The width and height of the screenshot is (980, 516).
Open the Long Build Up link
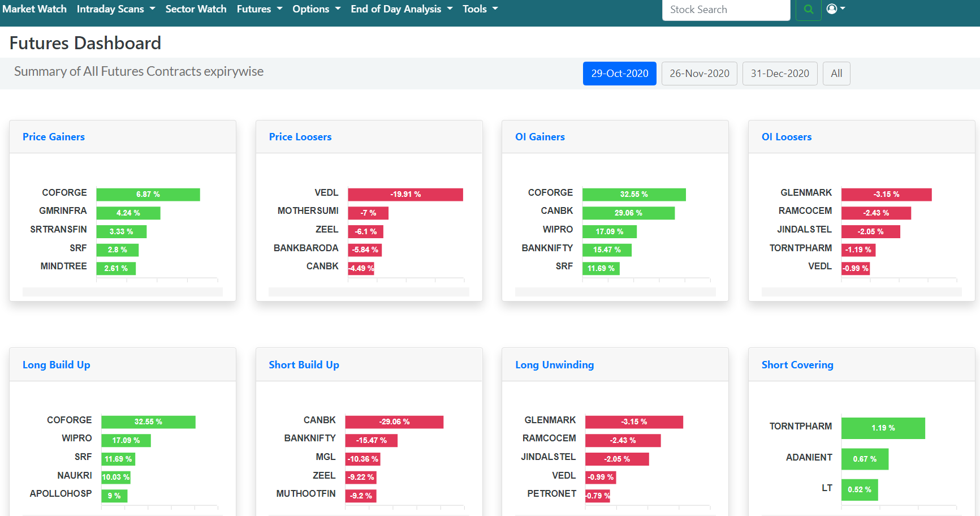(57, 365)
